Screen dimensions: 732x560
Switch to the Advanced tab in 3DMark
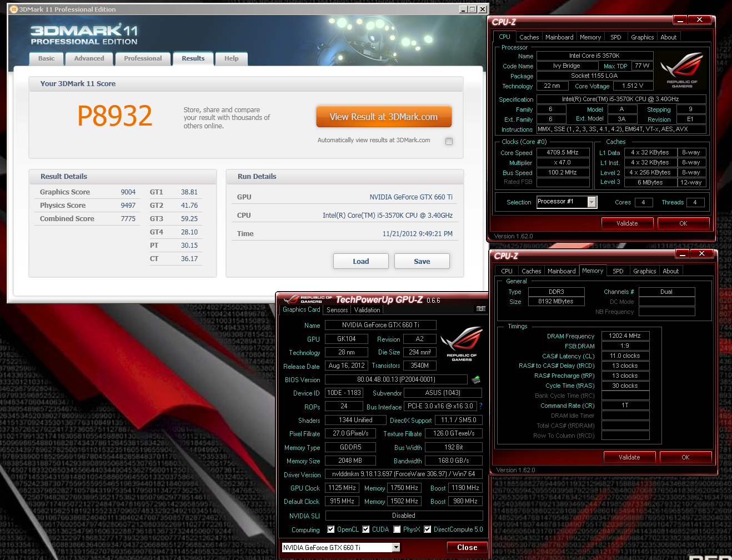(89, 58)
